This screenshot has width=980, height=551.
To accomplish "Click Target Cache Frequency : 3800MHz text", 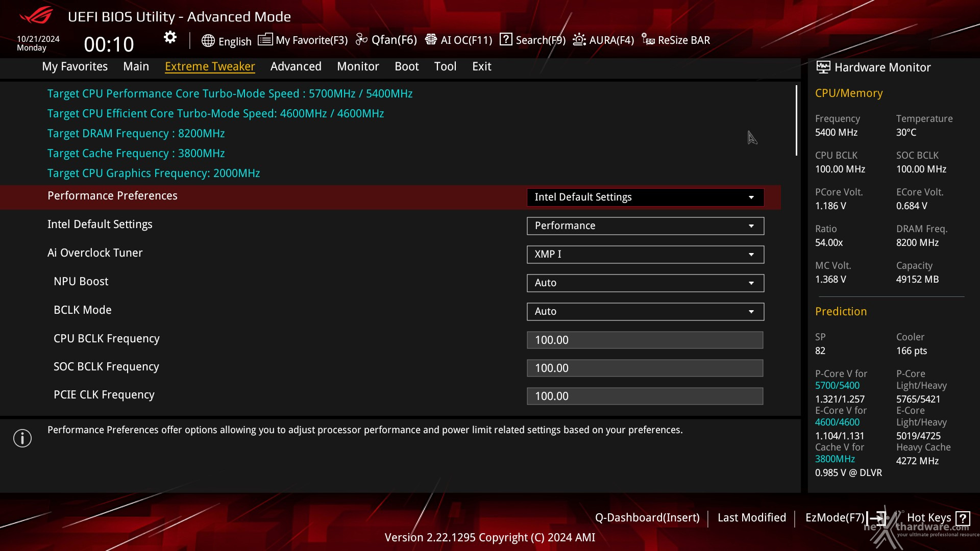I will click(x=136, y=154).
